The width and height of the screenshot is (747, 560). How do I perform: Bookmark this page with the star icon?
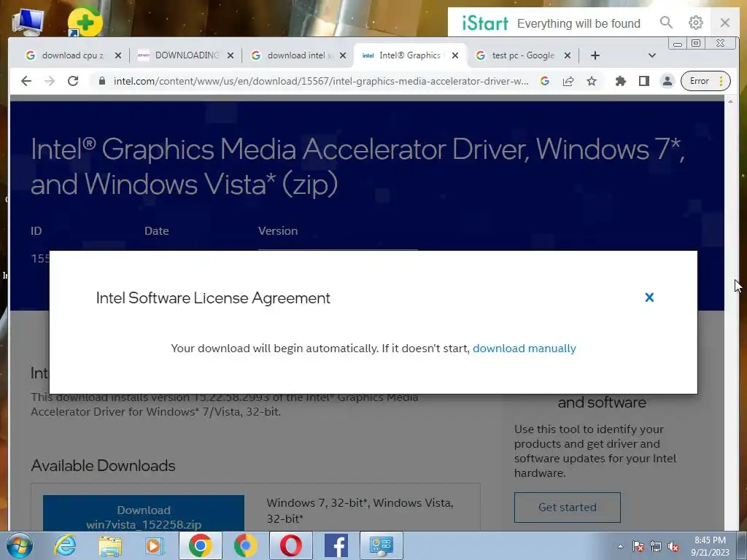tap(591, 81)
